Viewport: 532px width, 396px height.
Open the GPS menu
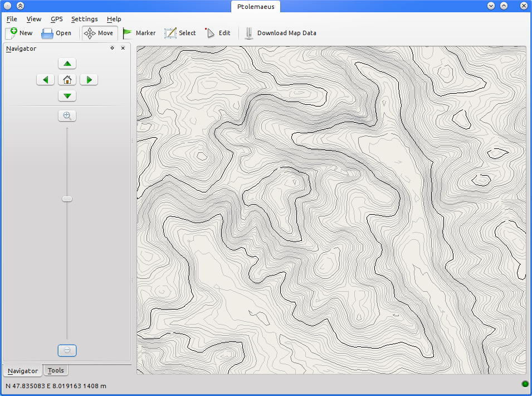56,19
